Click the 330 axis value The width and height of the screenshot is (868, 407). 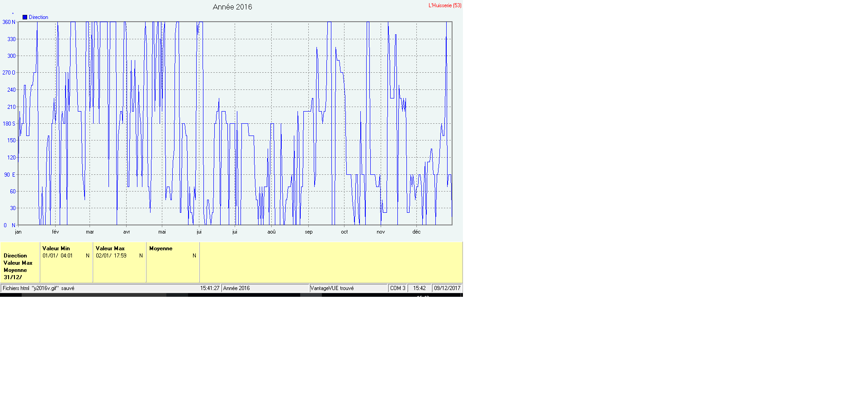(x=11, y=39)
